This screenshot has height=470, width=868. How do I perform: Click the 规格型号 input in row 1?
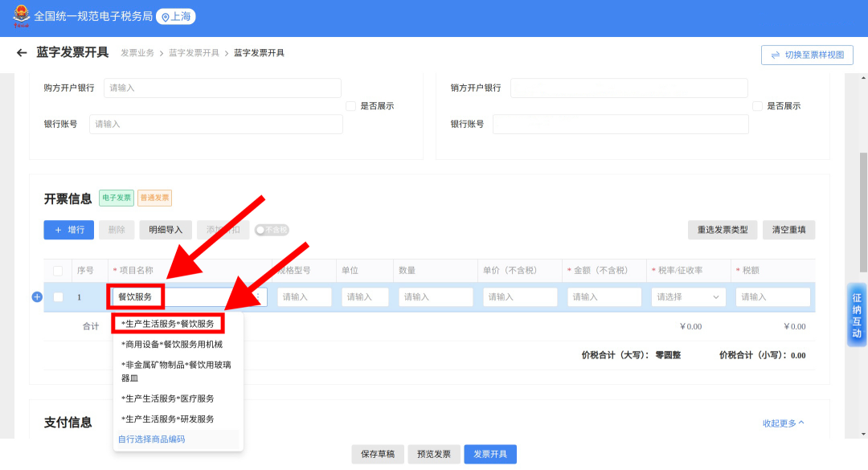tap(305, 296)
